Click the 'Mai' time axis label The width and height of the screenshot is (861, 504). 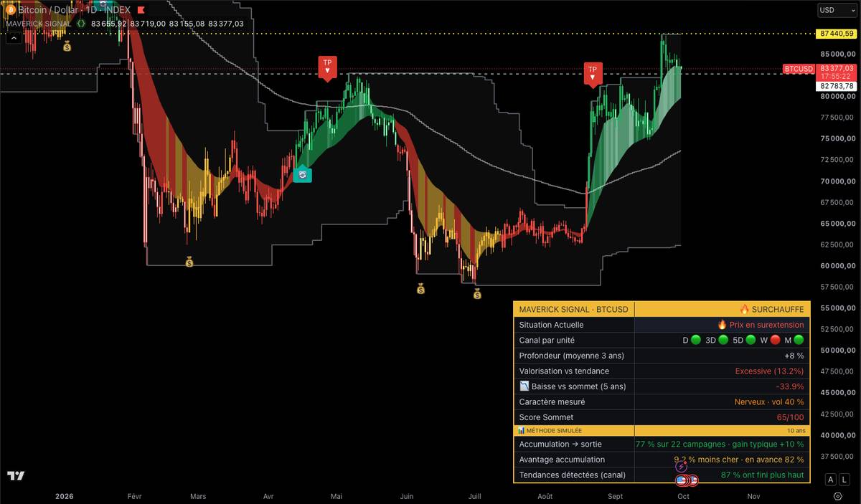pos(336,496)
